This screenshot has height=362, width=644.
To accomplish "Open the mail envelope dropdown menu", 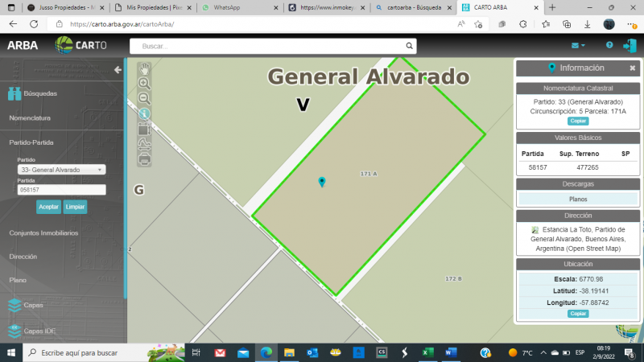I will (x=578, y=46).
